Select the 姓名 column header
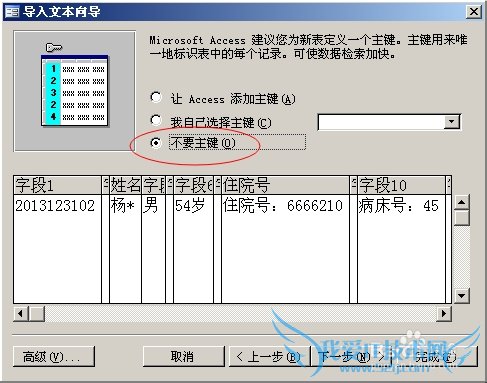487x383 pixels. tap(125, 185)
